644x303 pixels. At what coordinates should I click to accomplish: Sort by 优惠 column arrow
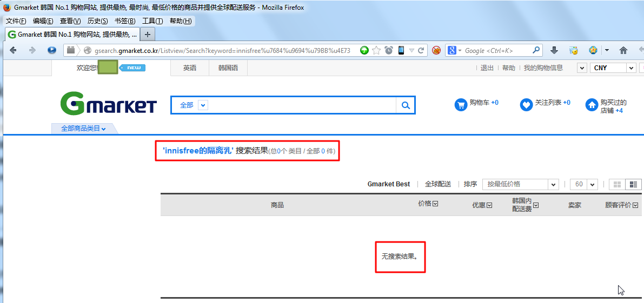[489, 205]
